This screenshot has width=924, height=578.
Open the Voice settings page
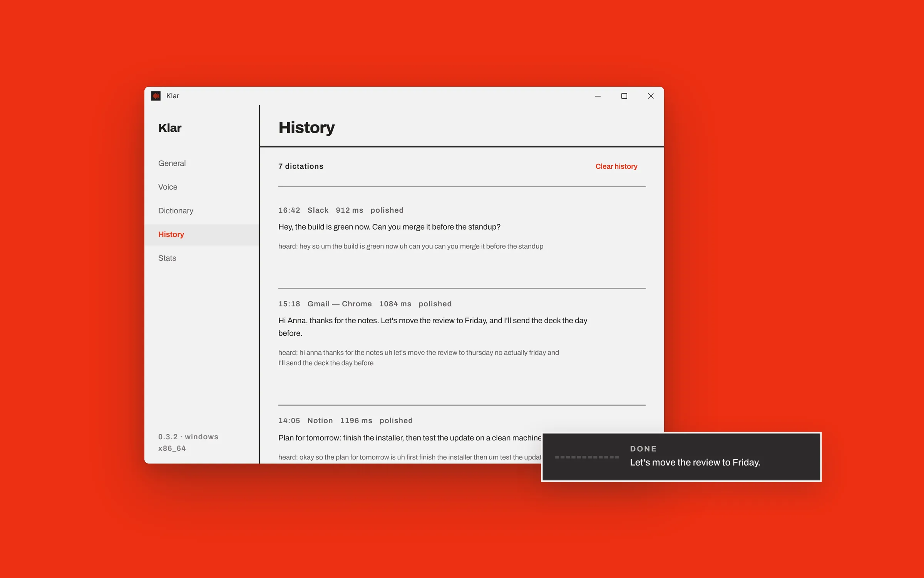[x=168, y=187]
